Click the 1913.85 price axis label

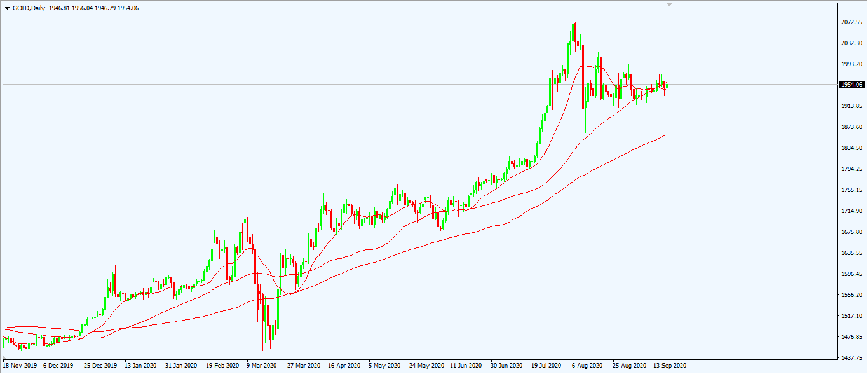tap(851, 106)
